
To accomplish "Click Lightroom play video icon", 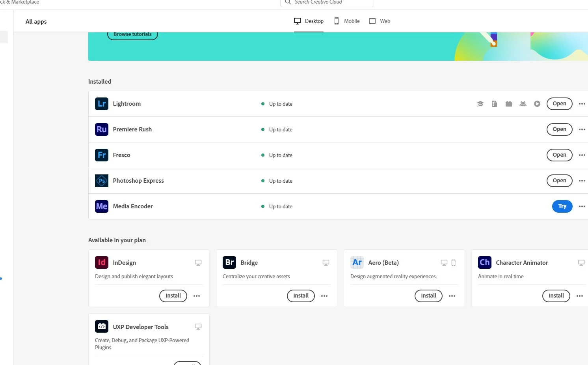I will click(x=537, y=104).
